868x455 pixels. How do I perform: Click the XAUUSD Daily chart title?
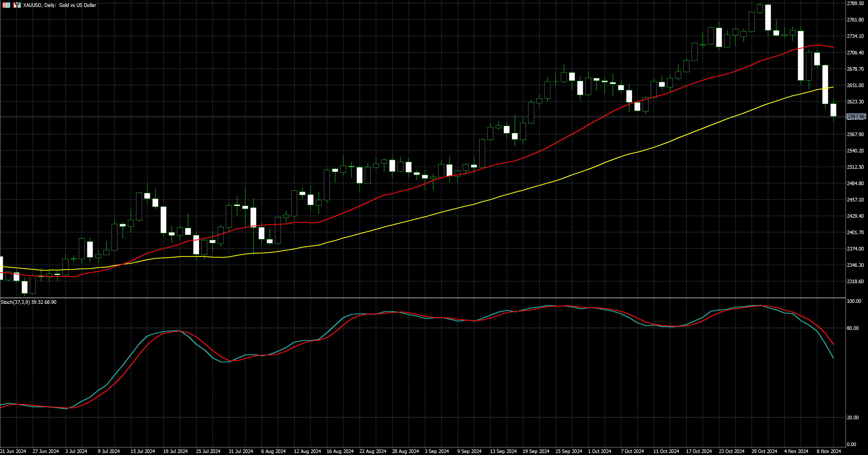tap(60, 5)
